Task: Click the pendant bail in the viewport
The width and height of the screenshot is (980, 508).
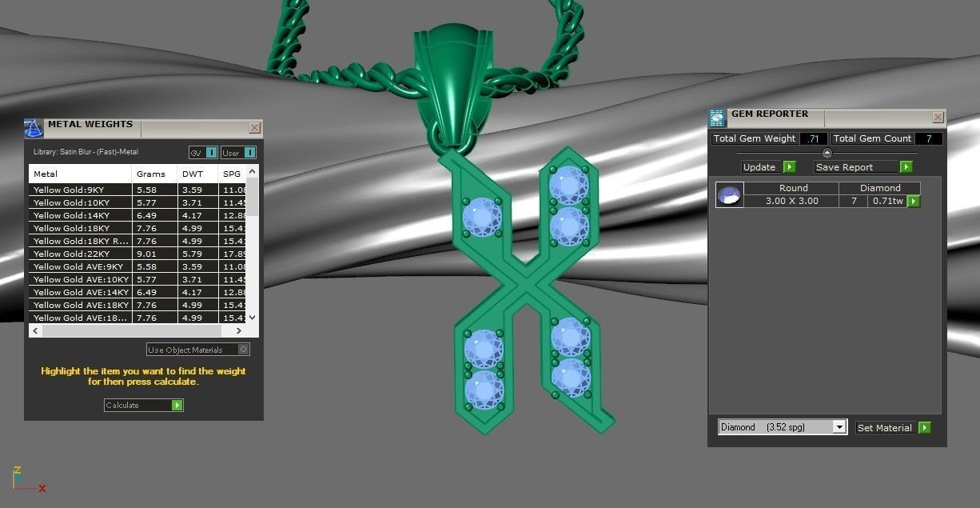Action: [452, 84]
